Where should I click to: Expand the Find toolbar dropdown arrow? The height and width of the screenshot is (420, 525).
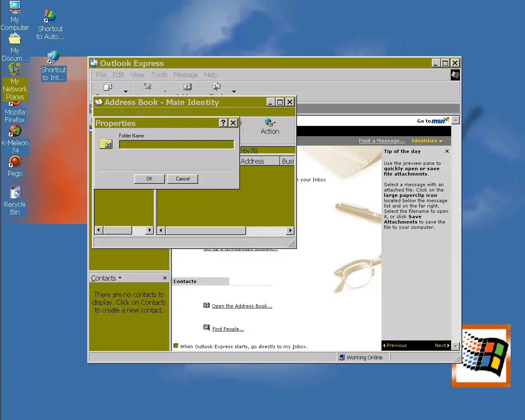tap(234, 91)
